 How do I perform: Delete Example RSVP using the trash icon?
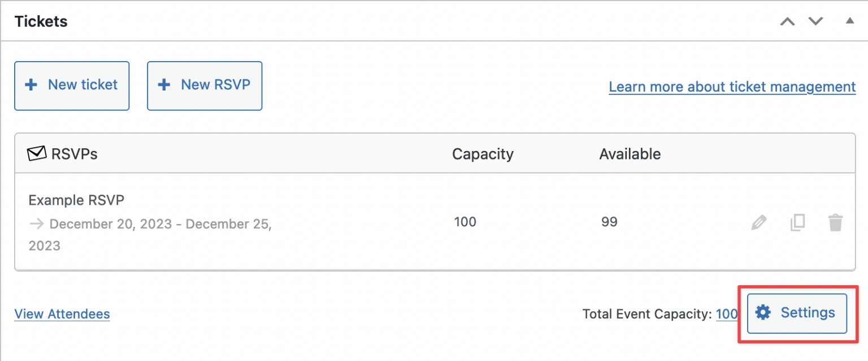point(836,223)
